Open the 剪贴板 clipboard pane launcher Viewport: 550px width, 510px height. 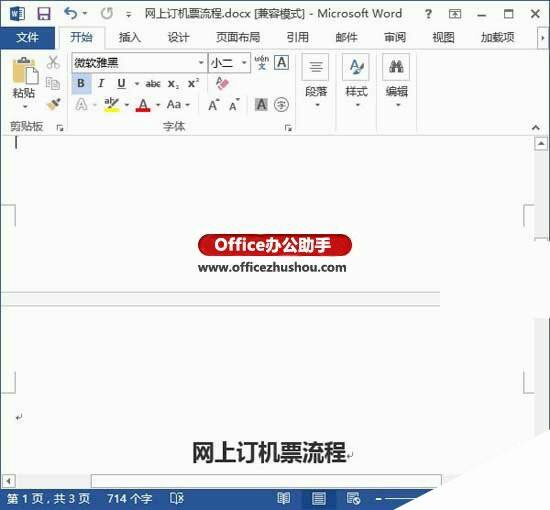coord(60,128)
